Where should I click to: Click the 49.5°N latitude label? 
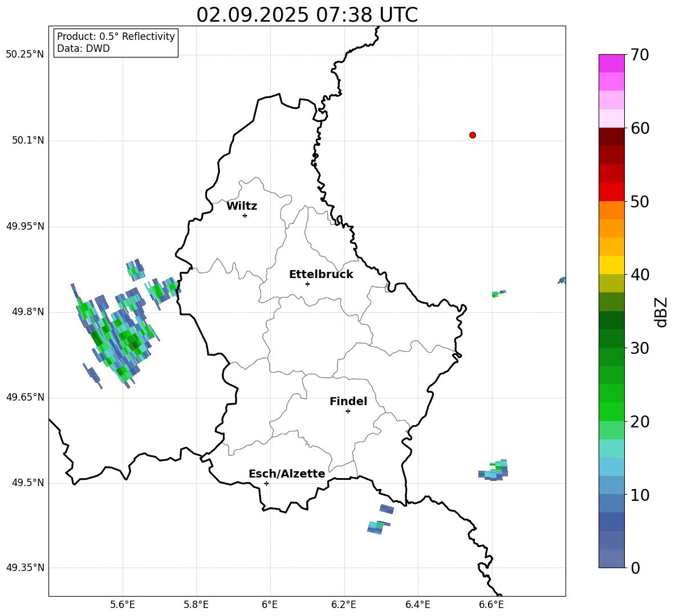[27, 483]
